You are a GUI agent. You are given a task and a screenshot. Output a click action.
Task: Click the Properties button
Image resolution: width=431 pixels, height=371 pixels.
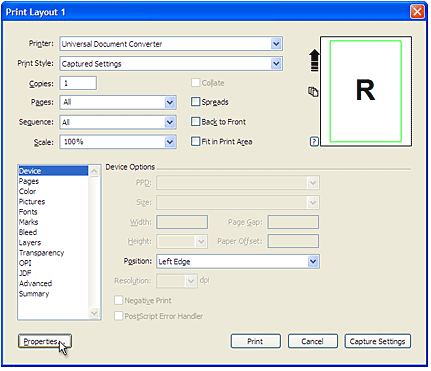45,341
